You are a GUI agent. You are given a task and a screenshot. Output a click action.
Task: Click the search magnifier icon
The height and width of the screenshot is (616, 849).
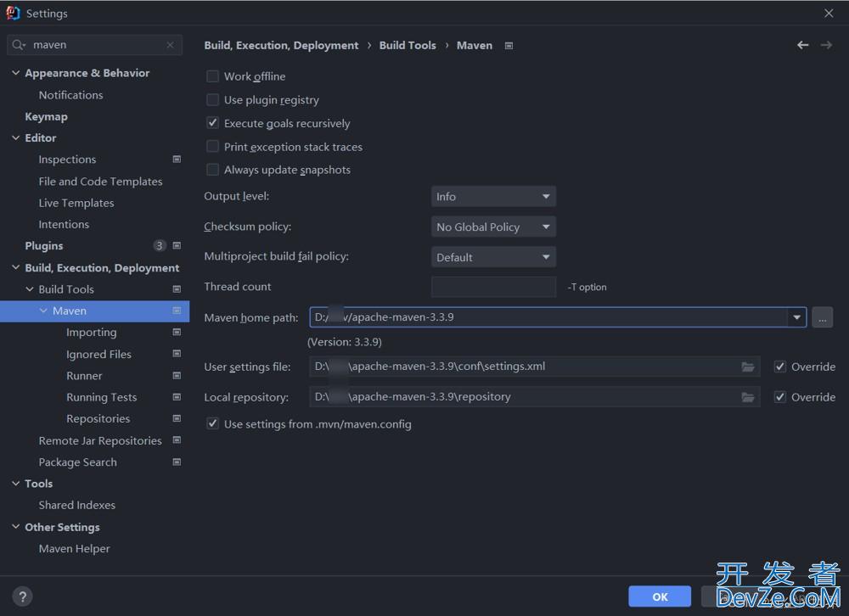[18, 45]
